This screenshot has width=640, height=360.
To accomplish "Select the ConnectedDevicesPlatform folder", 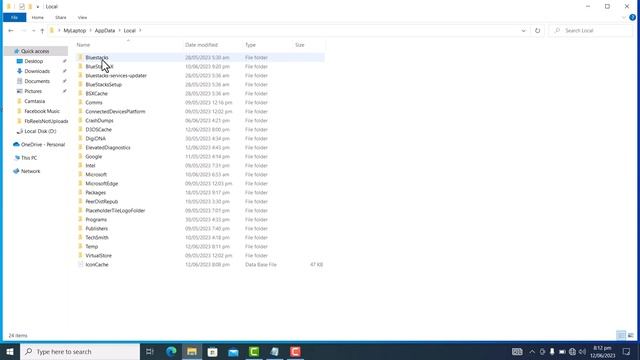I will pyautogui.click(x=115, y=111).
